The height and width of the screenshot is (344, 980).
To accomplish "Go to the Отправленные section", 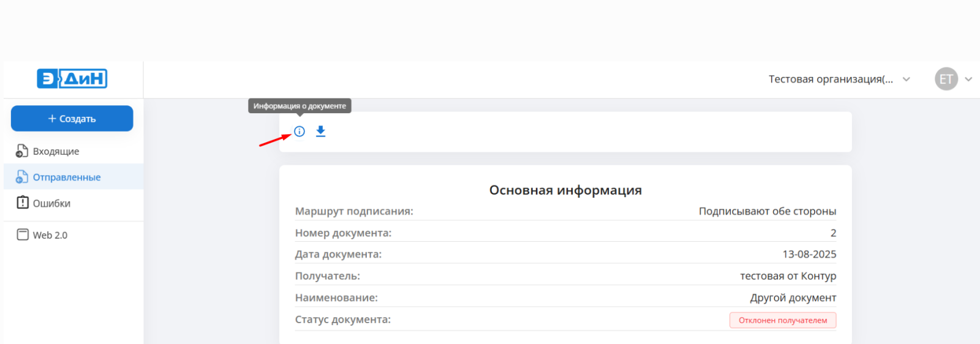I will [x=67, y=178].
